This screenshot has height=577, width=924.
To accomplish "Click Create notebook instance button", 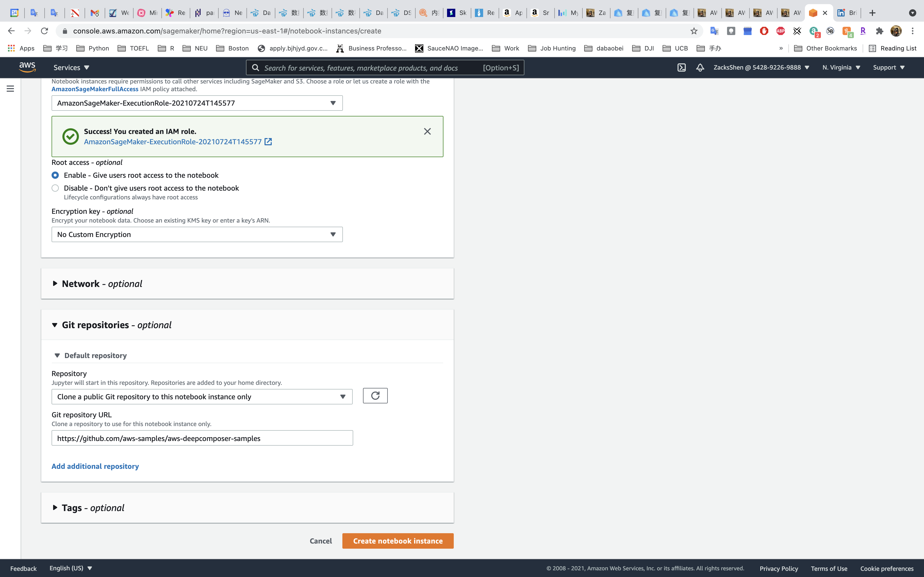I will 398,541.
